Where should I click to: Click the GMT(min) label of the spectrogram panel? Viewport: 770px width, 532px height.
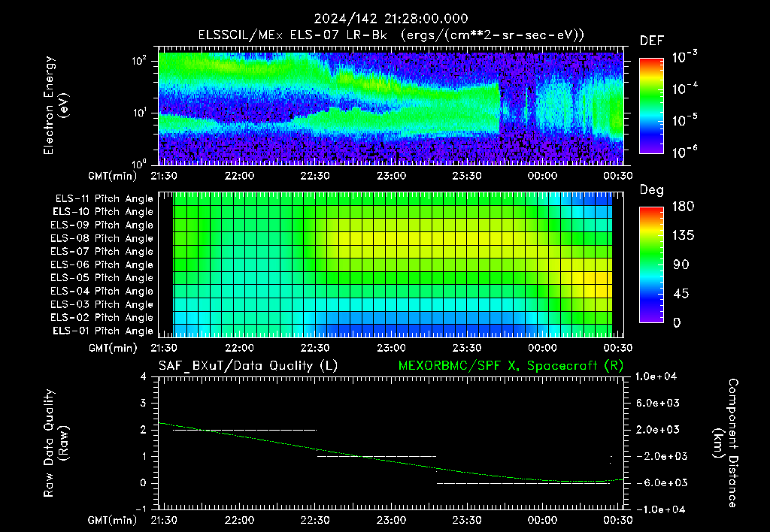pos(113,176)
